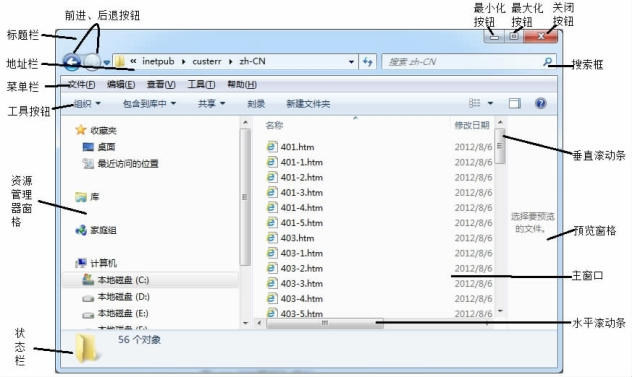The width and height of the screenshot is (632, 377).
Task: Select 本地磁盘 (D:)
Action: [123, 297]
